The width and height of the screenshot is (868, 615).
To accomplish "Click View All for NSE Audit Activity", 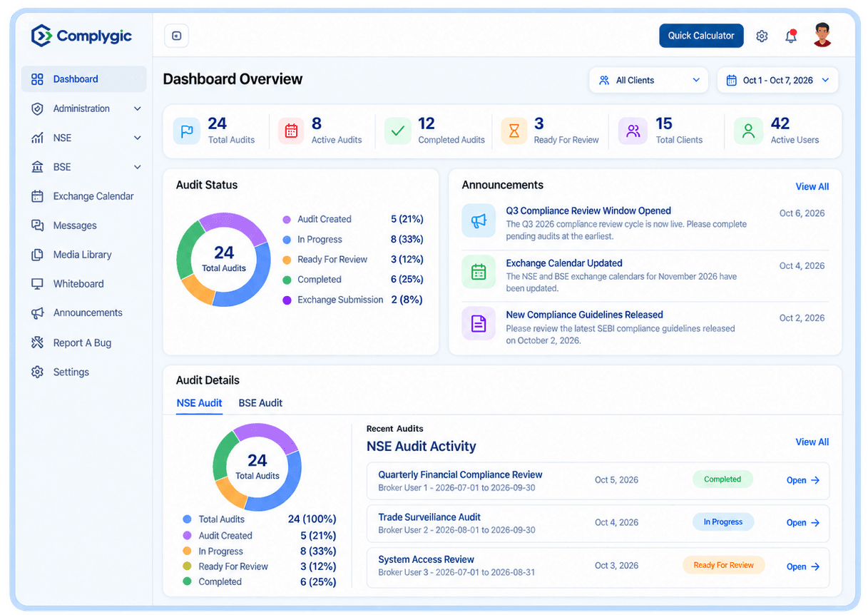I will 812,442.
